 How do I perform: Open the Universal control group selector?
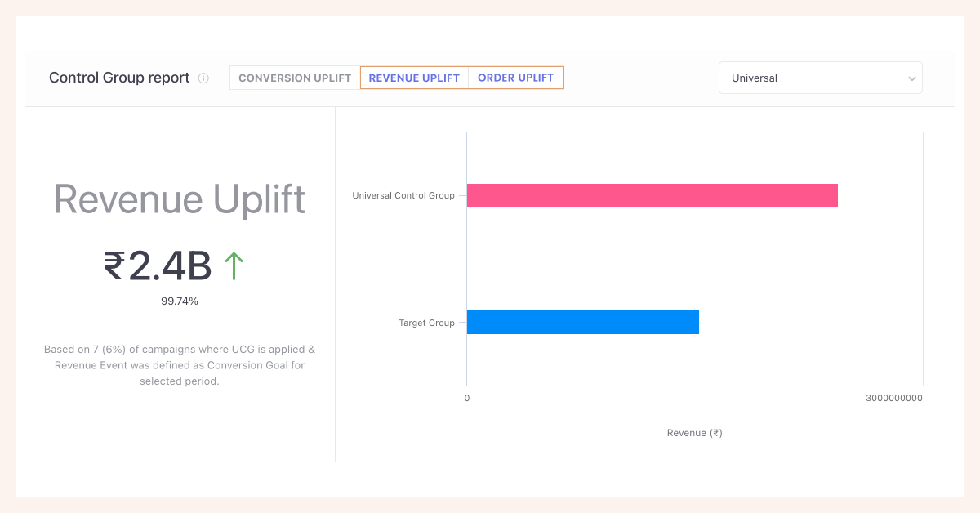tap(819, 78)
